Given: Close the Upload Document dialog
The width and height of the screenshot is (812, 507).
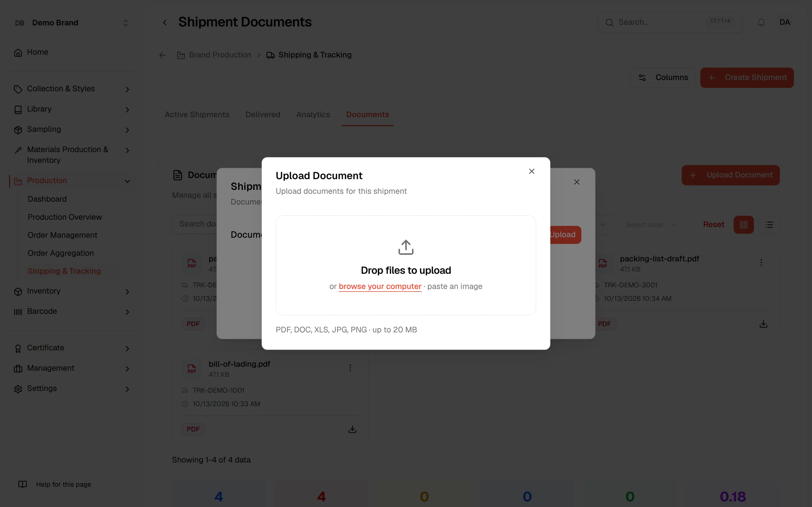Looking at the screenshot, I should click(x=531, y=171).
